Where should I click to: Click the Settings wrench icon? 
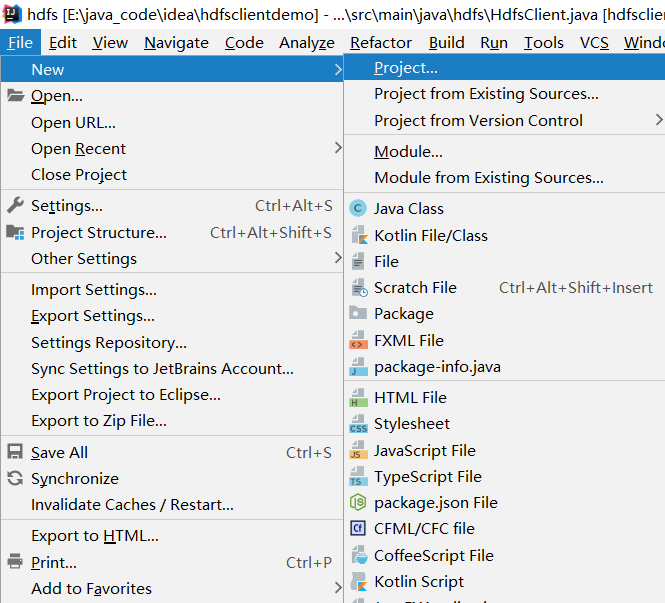click(x=16, y=205)
